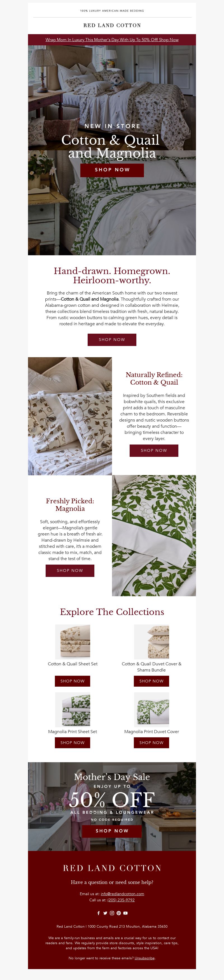Click the (205) 235-9792 phone link
Screen dimensions: 224x980
point(121,900)
